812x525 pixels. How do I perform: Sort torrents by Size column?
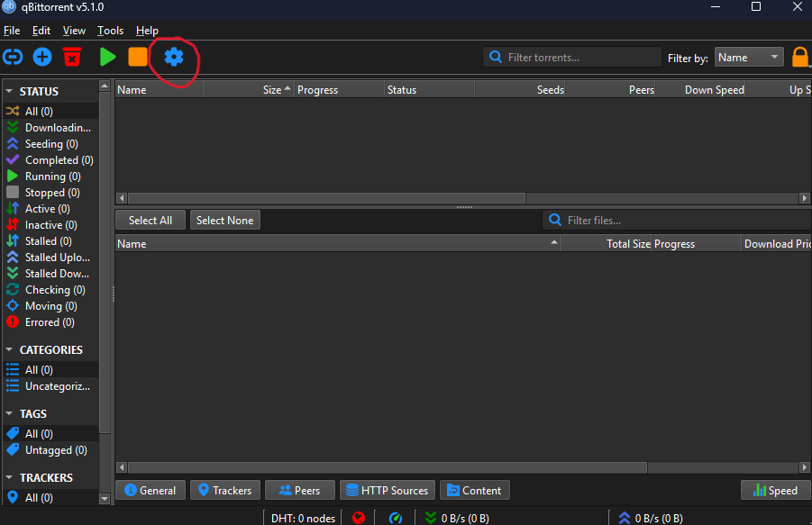(249, 89)
